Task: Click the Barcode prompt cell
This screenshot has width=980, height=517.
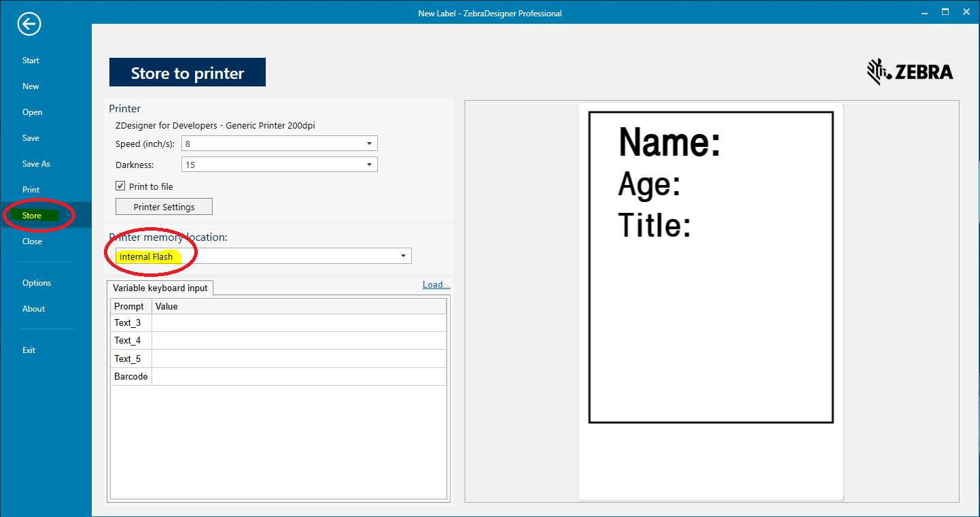Action: tap(131, 377)
